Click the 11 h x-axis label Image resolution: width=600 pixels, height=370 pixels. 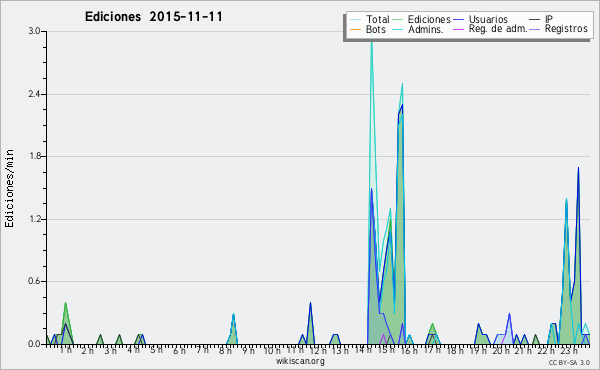point(295,350)
